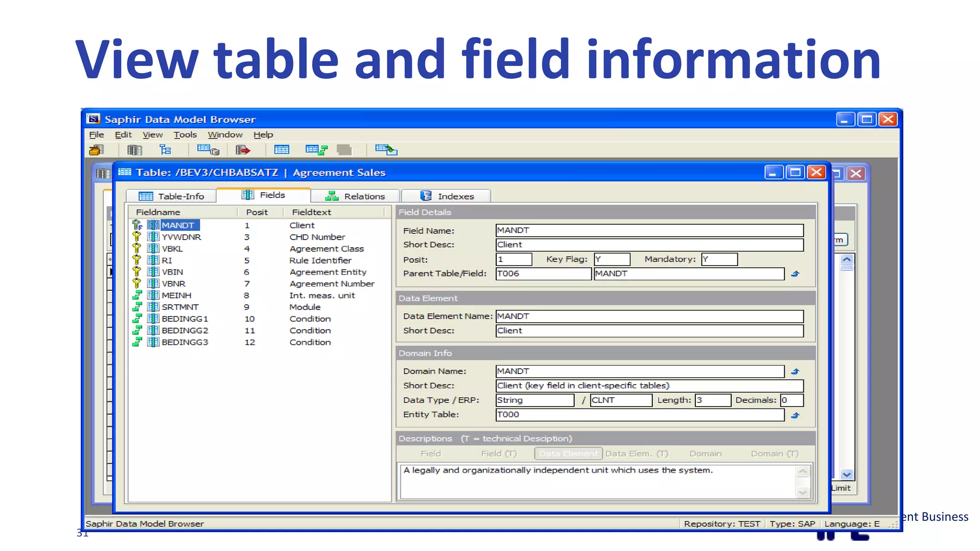Select the MANDT field row
Image resolution: width=980 pixels, height=551 pixels.
pyautogui.click(x=260, y=225)
